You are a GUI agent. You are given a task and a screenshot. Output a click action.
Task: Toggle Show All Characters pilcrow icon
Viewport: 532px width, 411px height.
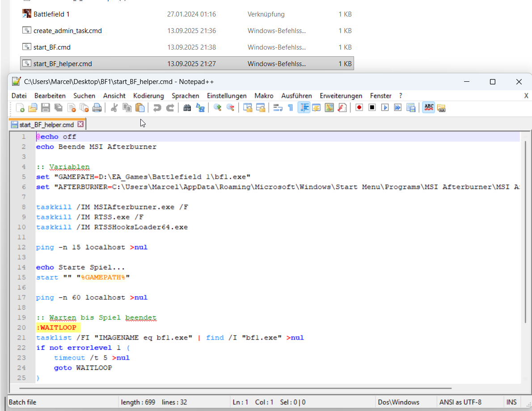point(291,108)
